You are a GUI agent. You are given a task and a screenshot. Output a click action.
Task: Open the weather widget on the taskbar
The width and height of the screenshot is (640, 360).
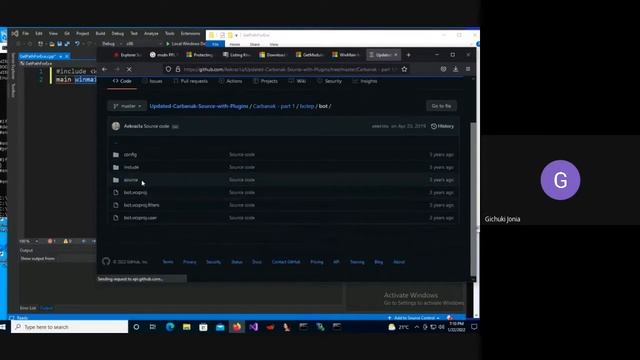[398, 327]
